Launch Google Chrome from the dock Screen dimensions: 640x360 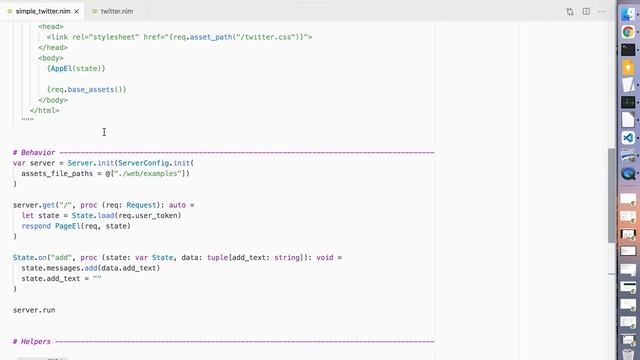(x=628, y=32)
